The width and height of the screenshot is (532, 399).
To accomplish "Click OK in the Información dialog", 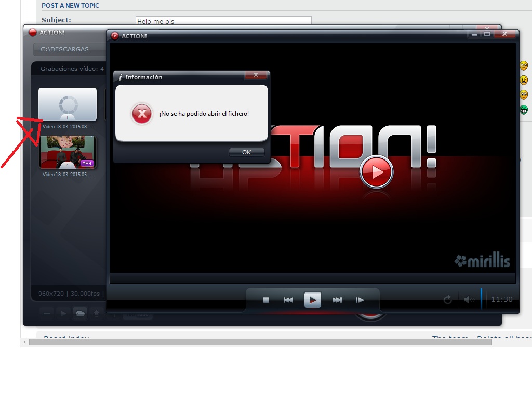I will [x=247, y=152].
